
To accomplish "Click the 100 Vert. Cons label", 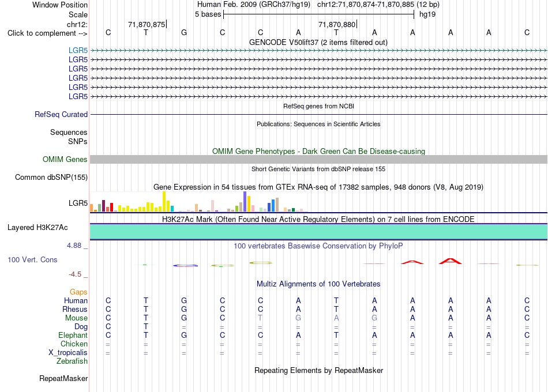I will pos(32,259).
